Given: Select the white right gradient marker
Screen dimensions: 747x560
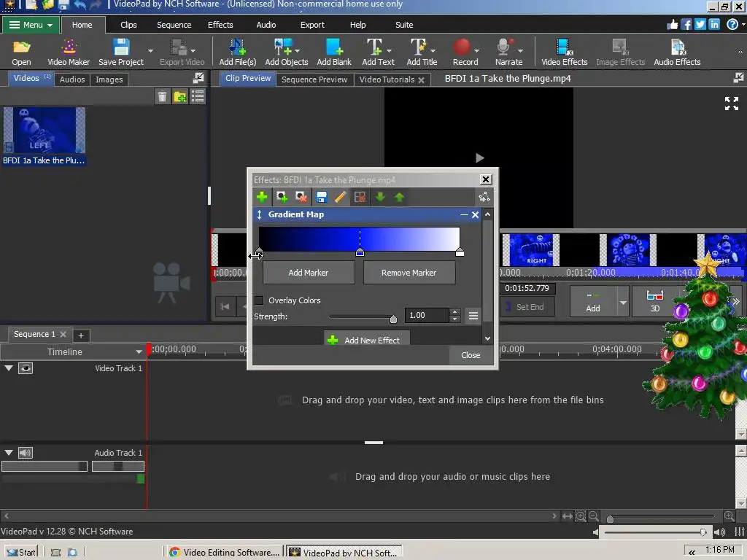Looking at the screenshot, I should [x=460, y=252].
